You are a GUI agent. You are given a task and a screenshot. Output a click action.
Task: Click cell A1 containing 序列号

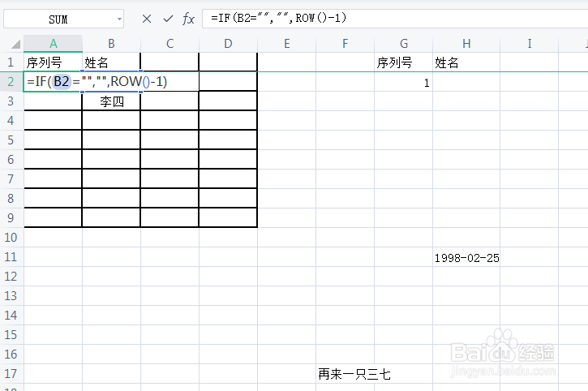coord(53,62)
